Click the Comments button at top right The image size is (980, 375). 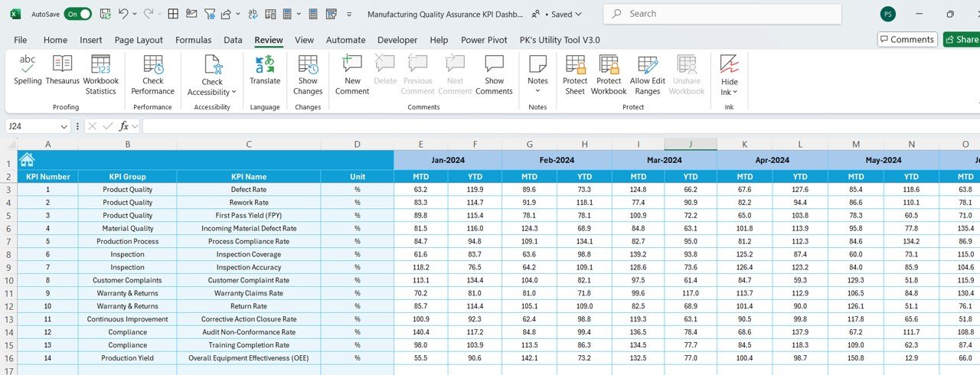907,39
